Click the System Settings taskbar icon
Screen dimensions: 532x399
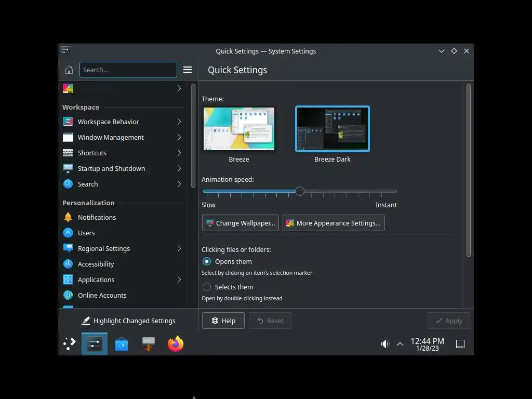pos(95,344)
